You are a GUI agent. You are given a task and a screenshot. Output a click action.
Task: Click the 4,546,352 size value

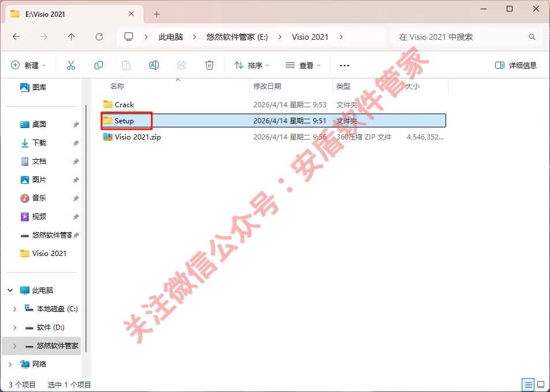[425, 137]
